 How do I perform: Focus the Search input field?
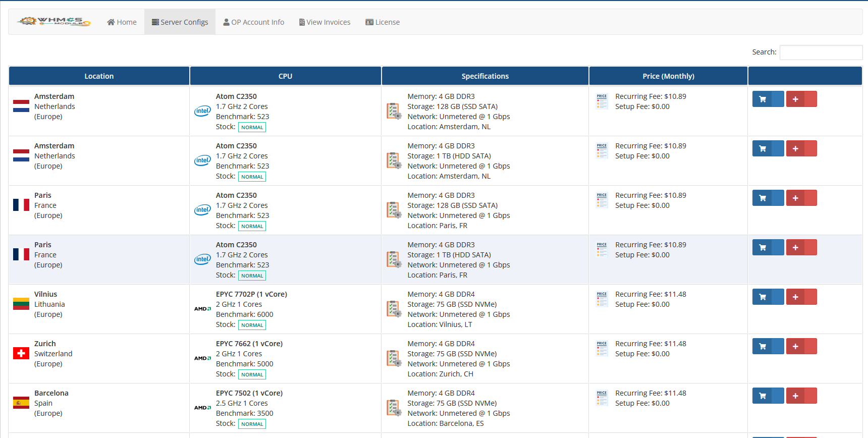point(821,52)
